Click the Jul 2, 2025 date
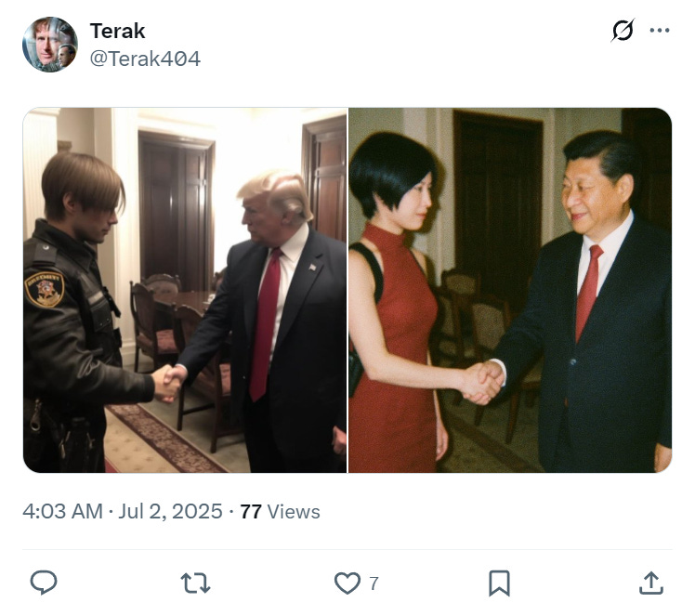The width and height of the screenshot is (695, 616). pyautogui.click(x=170, y=511)
